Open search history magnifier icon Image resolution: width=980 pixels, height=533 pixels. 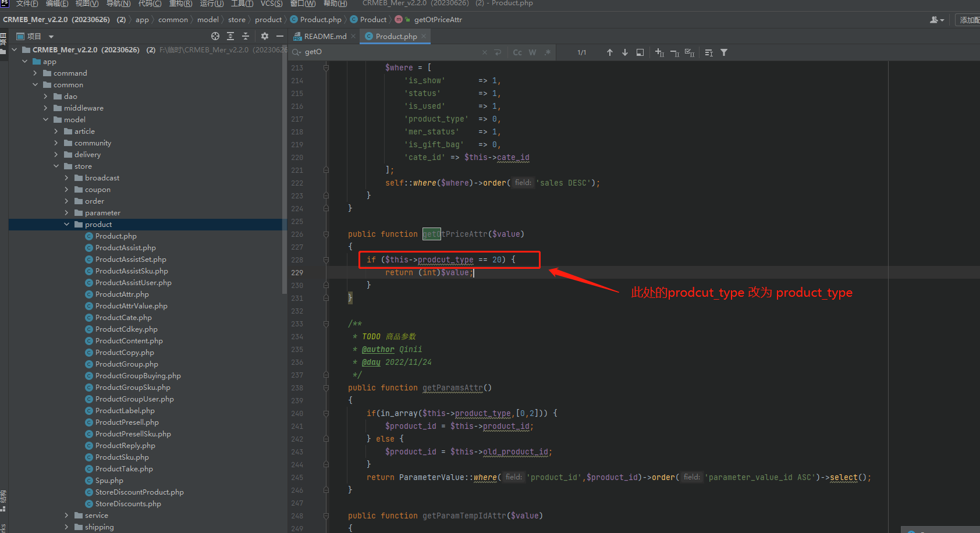pos(297,52)
